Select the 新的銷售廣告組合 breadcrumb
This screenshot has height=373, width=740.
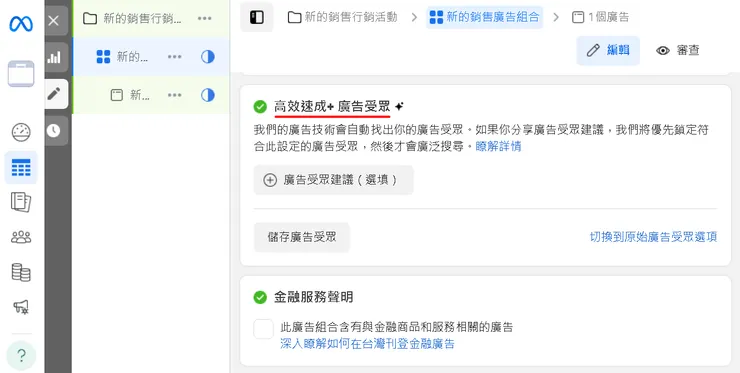(484, 17)
